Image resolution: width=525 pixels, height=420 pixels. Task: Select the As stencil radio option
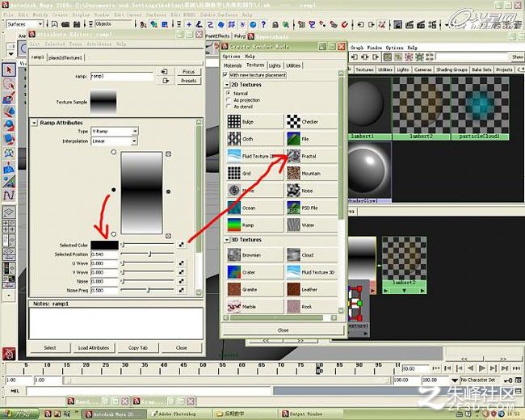click(229, 107)
